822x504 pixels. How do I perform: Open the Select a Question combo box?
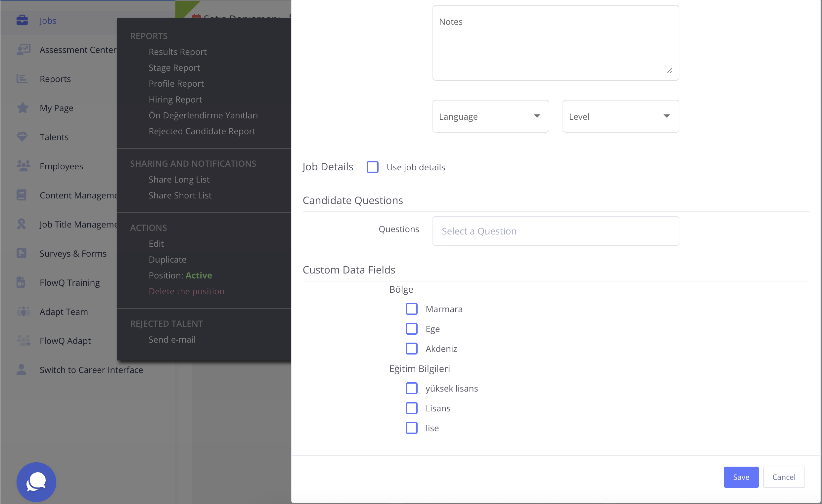[x=556, y=231]
